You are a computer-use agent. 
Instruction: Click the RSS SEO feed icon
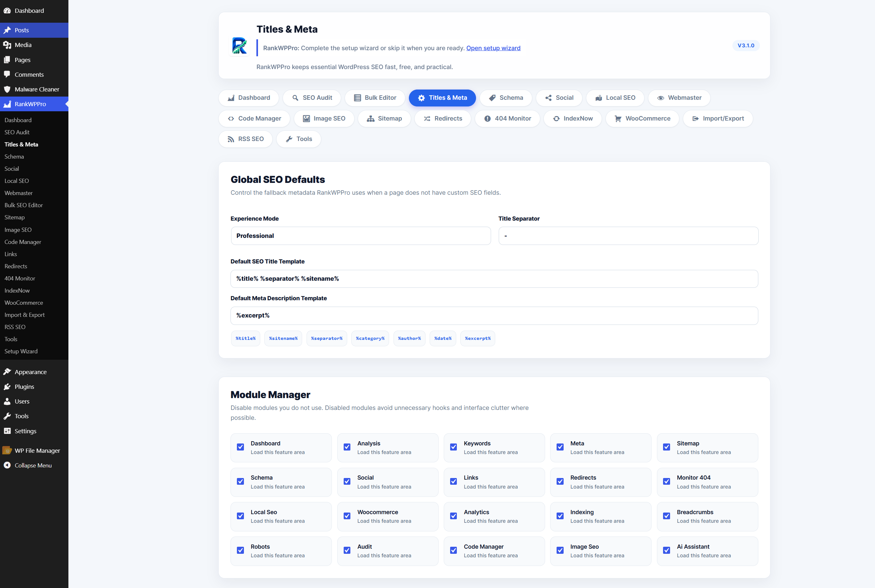pos(231,139)
